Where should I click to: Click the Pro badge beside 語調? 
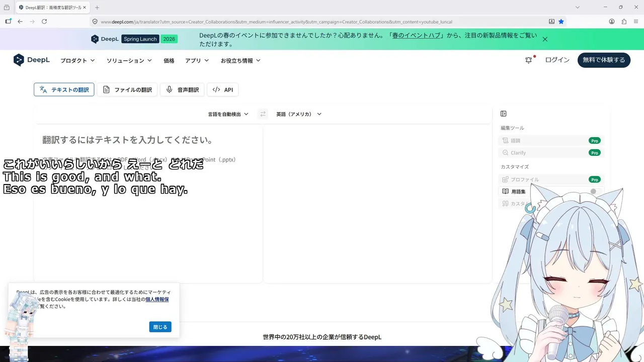595,141
